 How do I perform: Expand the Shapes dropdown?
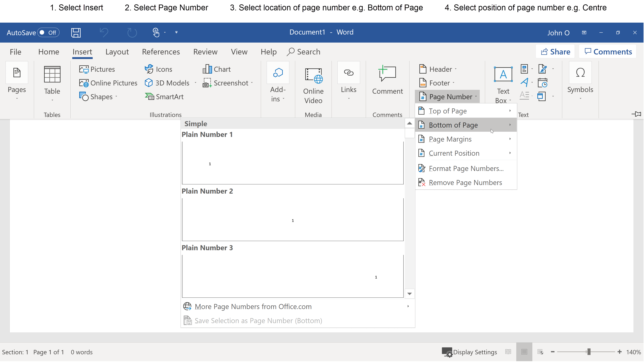(116, 97)
